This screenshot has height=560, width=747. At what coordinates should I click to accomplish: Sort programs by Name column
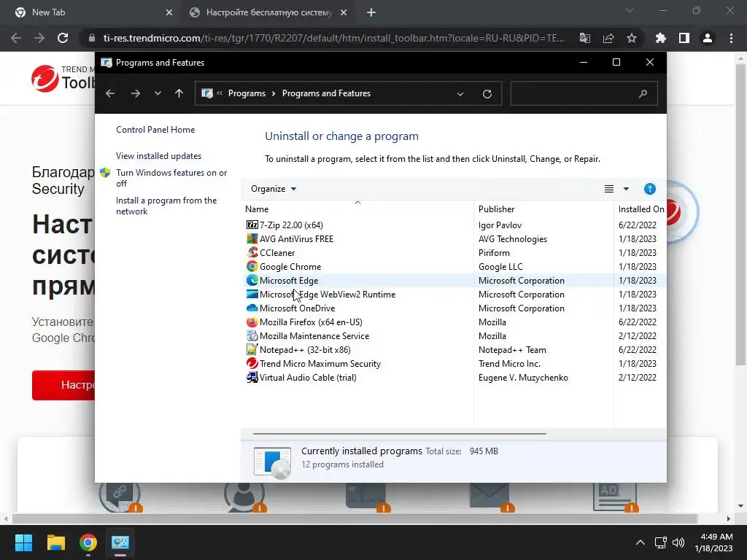(357, 209)
